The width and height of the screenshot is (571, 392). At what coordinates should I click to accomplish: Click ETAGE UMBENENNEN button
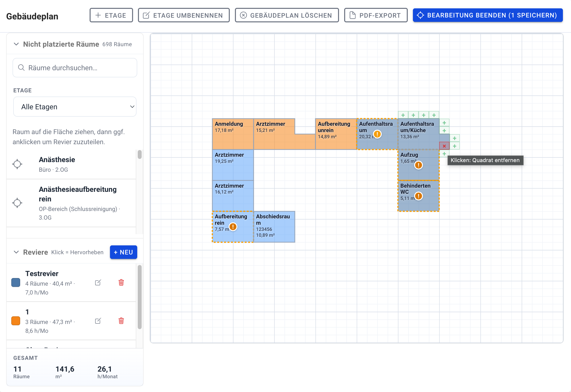click(x=184, y=15)
